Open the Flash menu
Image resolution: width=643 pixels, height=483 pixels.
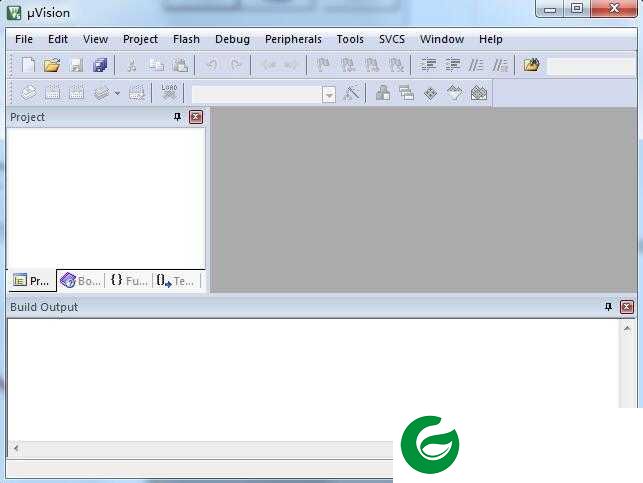click(186, 39)
